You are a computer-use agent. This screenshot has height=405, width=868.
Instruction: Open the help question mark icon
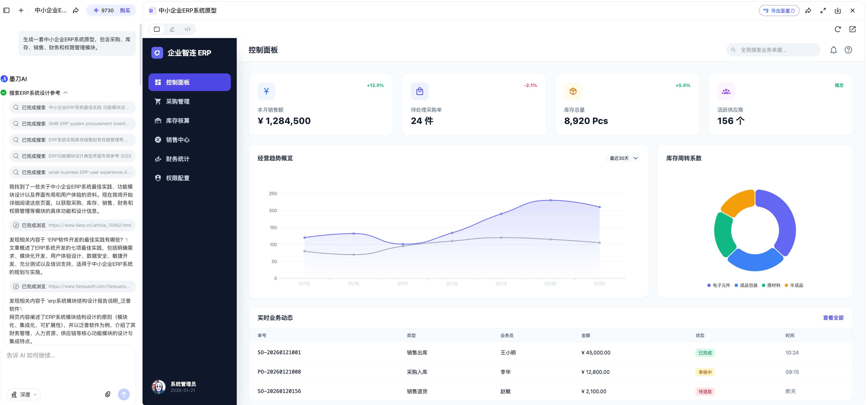(x=848, y=50)
